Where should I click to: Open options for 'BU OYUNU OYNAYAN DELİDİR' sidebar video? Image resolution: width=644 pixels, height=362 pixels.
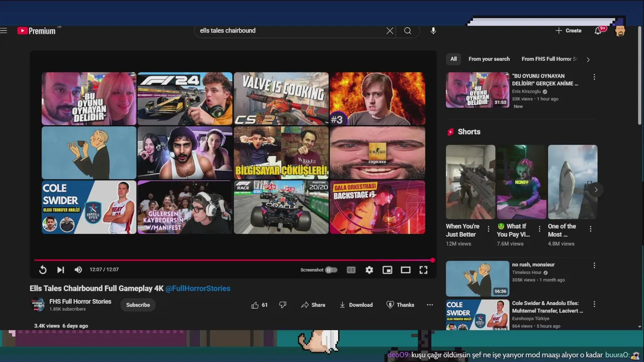[x=594, y=77]
